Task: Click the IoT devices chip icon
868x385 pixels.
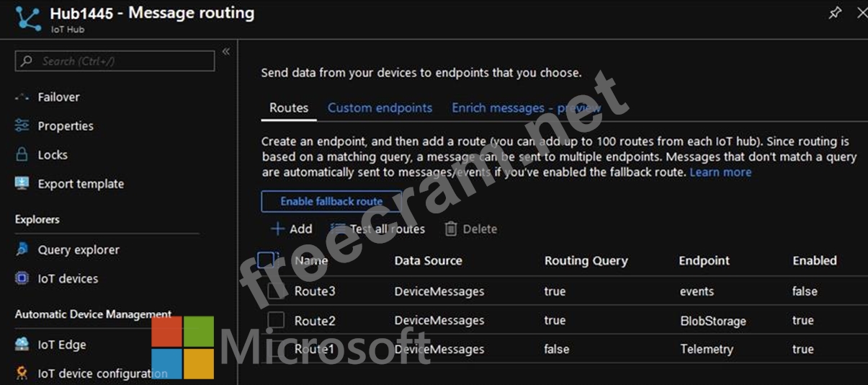Action: click(22, 278)
